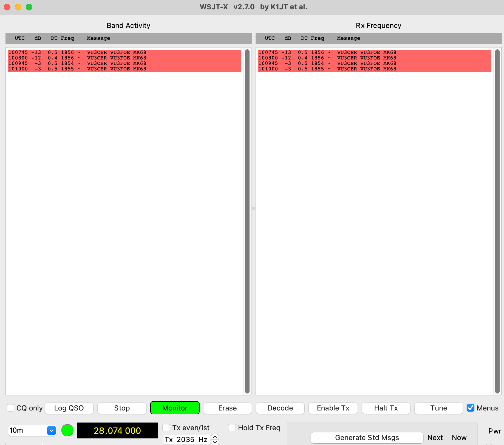The width and height of the screenshot is (504, 445).
Task: Select 100945 decode row in Rx Frequency
Action: 375,63
